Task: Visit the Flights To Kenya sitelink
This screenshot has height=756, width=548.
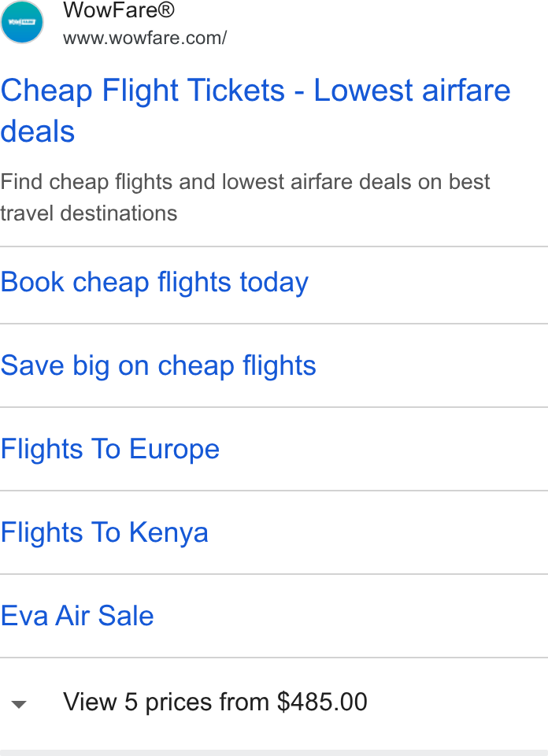Action: pyautogui.click(x=104, y=532)
